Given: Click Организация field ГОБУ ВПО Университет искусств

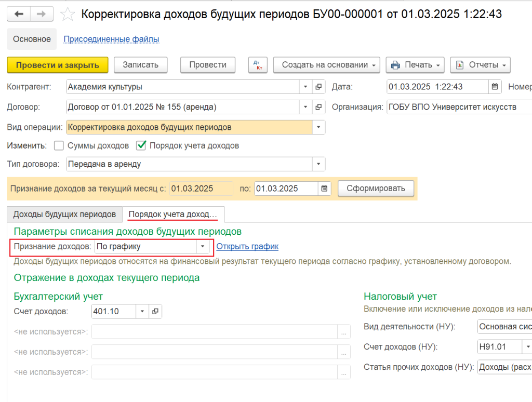Looking at the screenshot, I should [x=459, y=107].
